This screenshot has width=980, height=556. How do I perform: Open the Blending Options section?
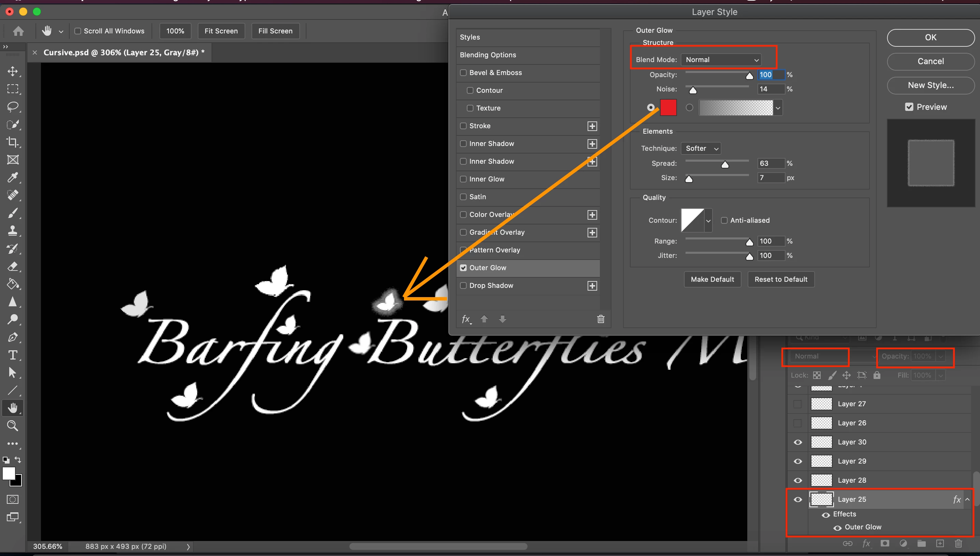[488, 55]
